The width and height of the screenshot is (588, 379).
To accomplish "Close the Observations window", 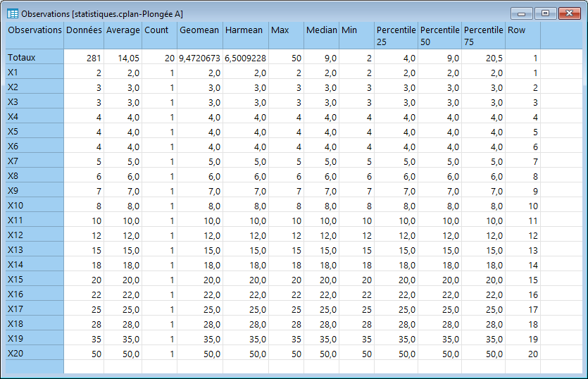I will (569, 13).
